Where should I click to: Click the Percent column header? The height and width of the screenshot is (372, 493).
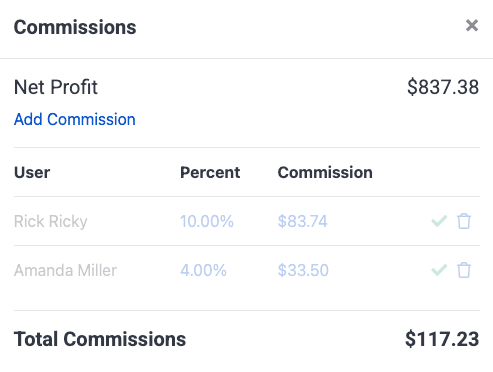point(210,173)
